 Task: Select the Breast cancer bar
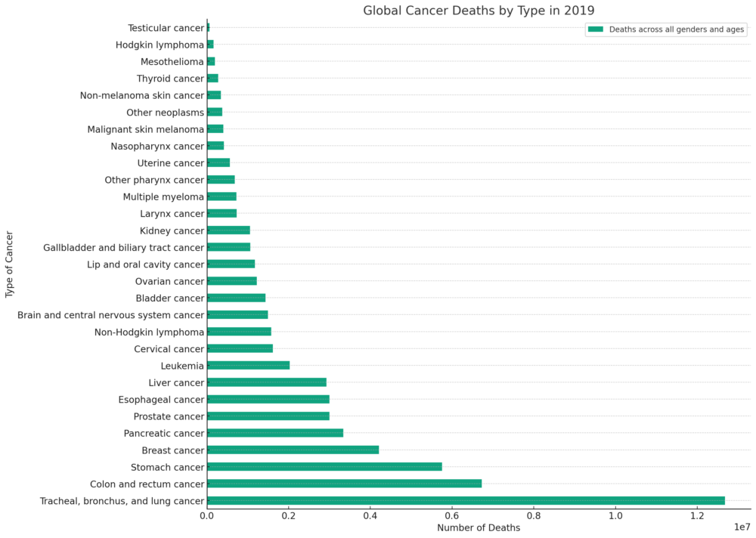293,450
